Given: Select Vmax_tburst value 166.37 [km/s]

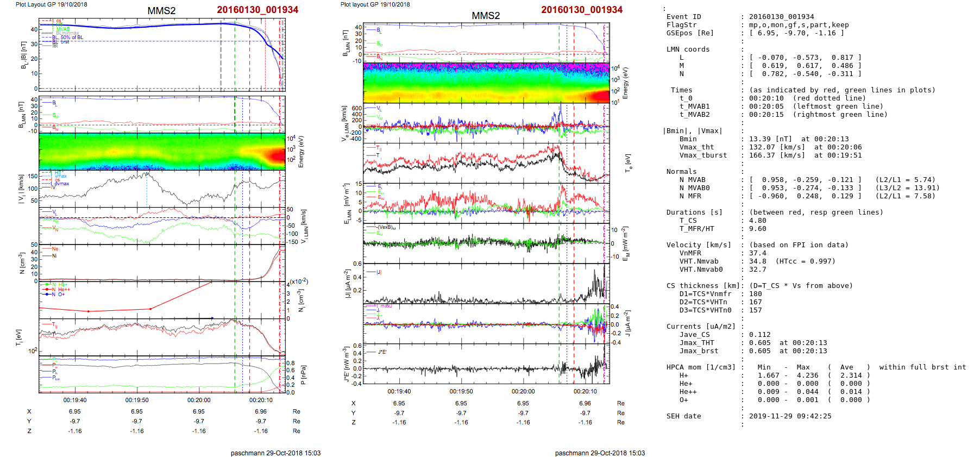Looking at the screenshot, I should click(777, 155).
